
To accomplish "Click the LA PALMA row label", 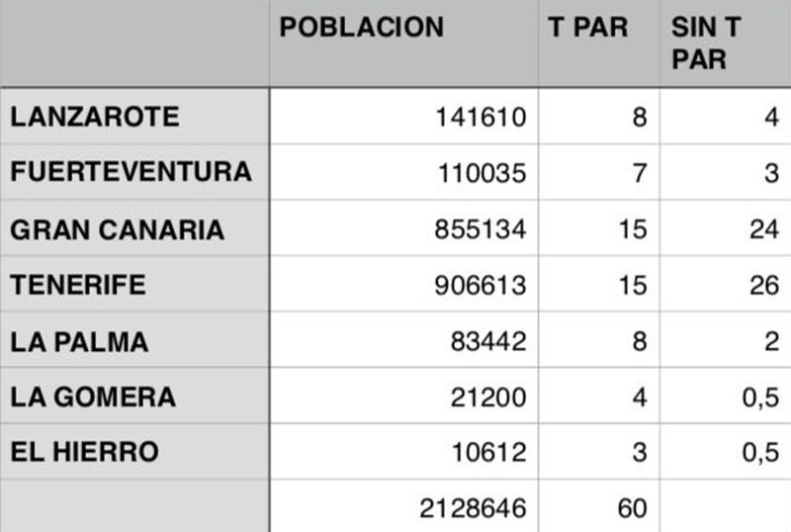I will click(x=79, y=341).
